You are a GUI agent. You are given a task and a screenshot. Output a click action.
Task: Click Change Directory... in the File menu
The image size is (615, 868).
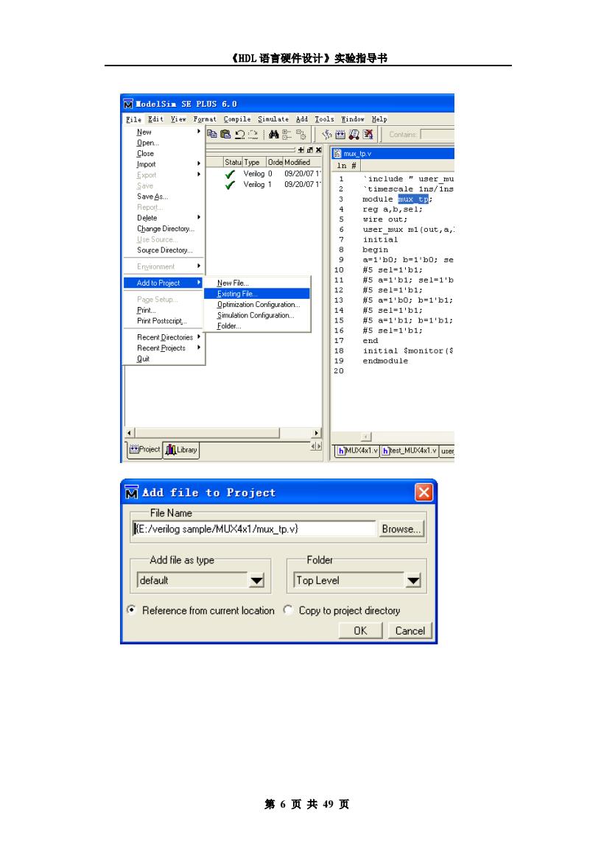(164, 229)
